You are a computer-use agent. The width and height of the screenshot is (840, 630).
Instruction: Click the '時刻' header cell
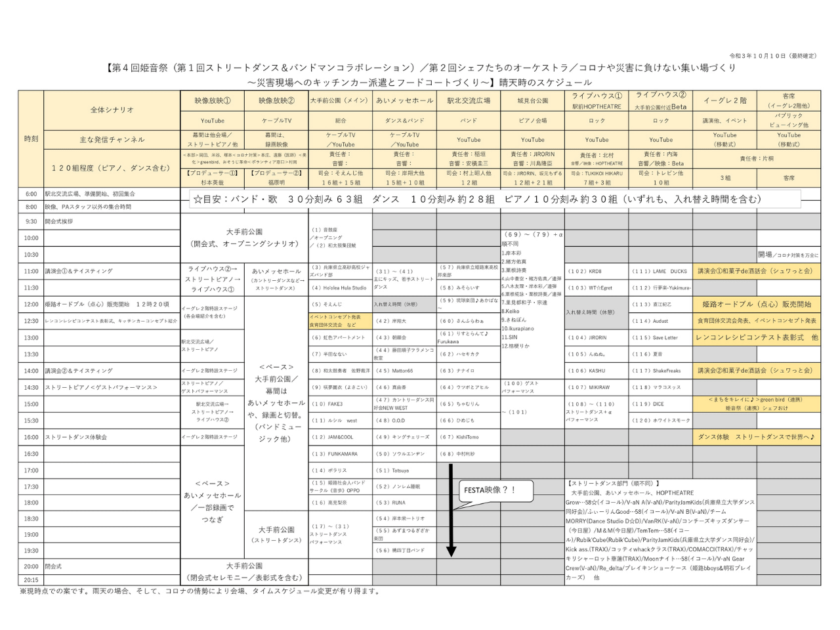coord(31,139)
